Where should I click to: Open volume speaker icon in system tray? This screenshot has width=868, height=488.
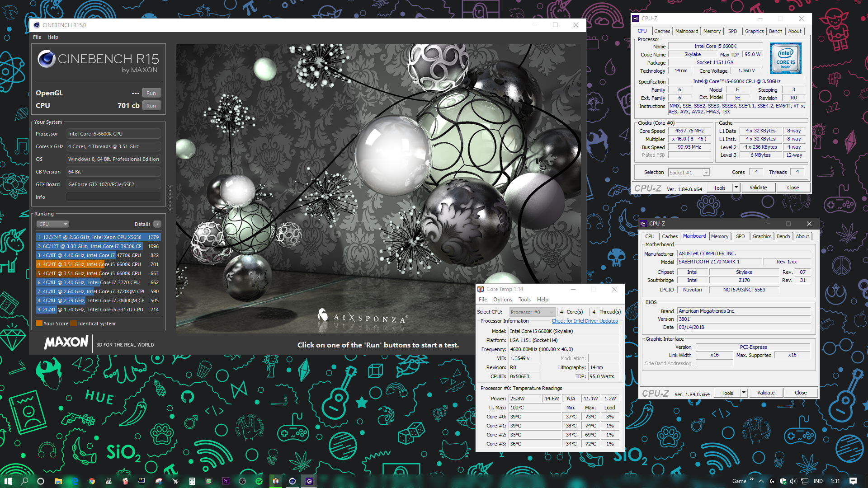click(x=793, y=481)
